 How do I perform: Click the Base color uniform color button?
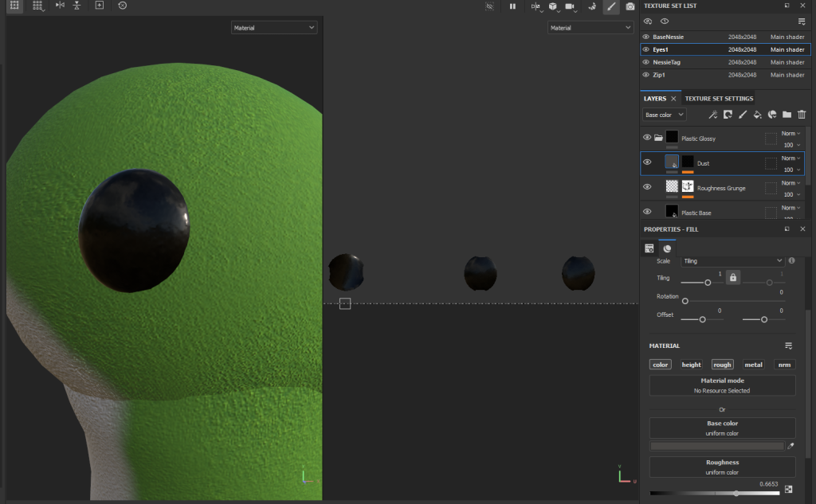point(722,428)
